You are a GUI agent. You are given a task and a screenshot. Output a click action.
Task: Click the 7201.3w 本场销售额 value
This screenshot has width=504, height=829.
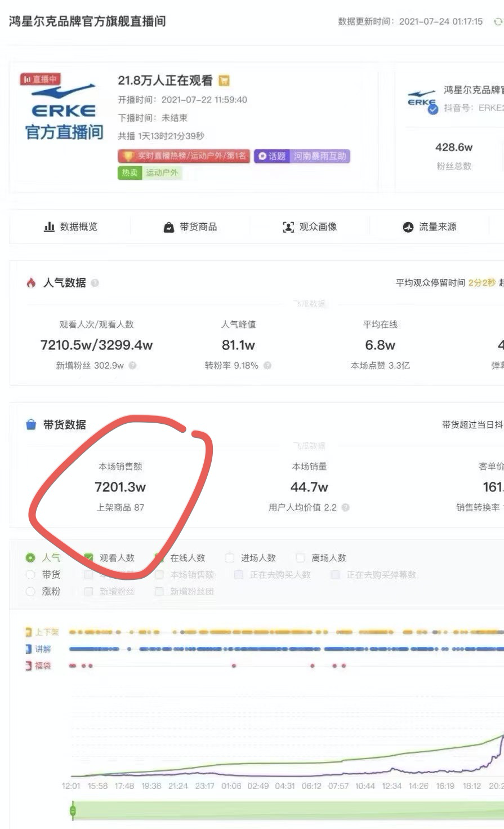pyautogui.click(x=120, y=487)
